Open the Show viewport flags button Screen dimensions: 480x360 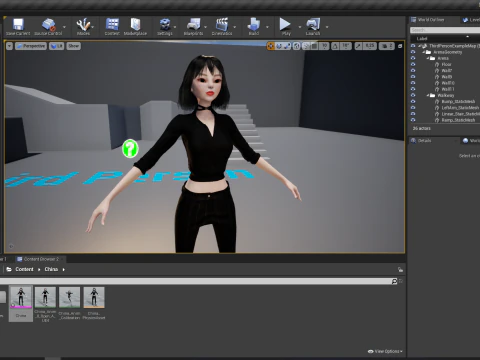[73, 46]
